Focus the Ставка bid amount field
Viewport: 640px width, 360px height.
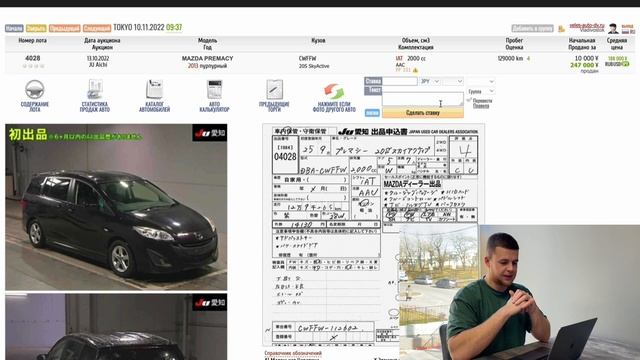[399, 81]
